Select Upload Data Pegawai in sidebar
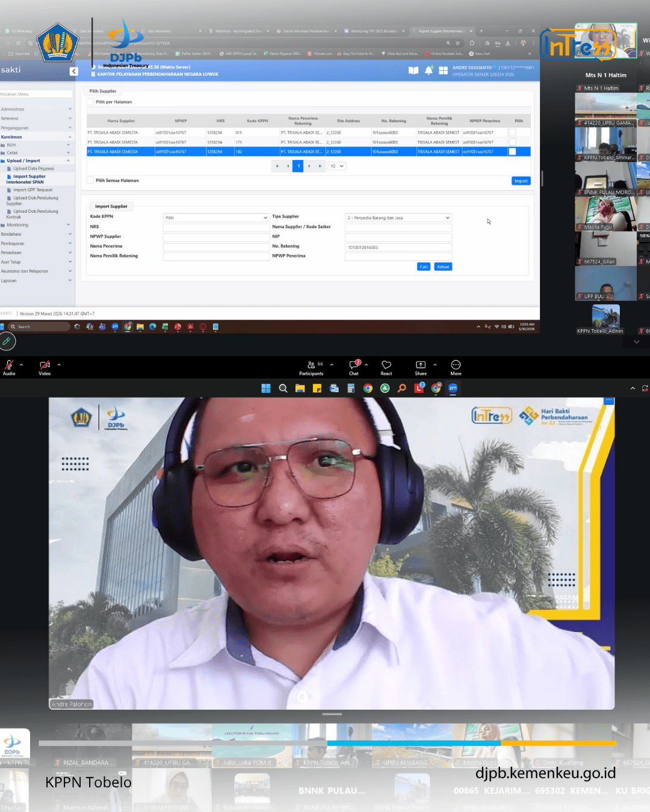 click(34, 168)
